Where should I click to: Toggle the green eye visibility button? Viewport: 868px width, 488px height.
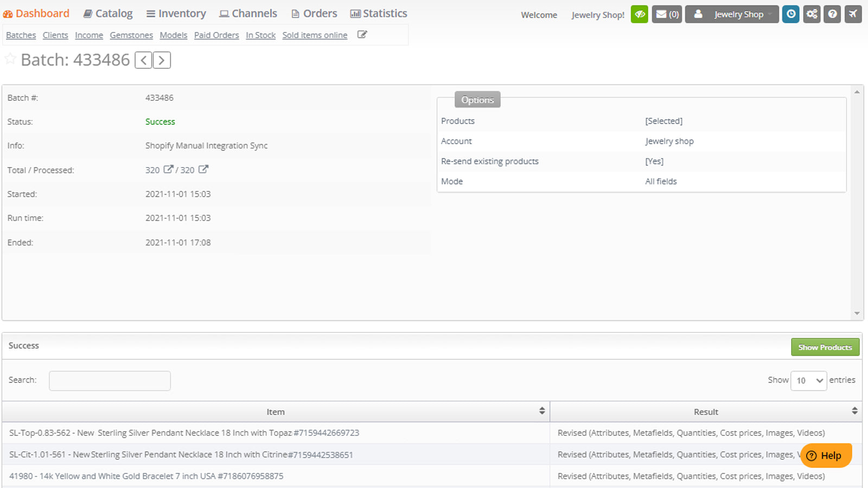click(x=640, y=14)
